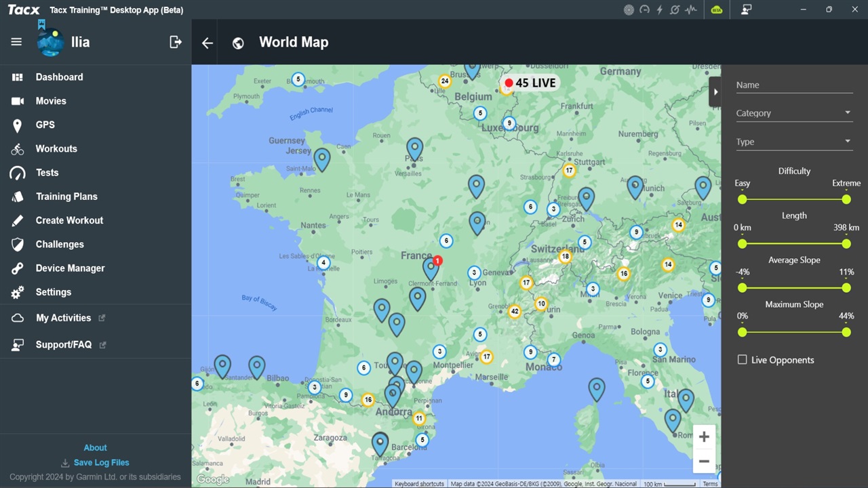Open the hamburger menu
The height and width of the screenshot is (488, 868).
tap(16, 42)
